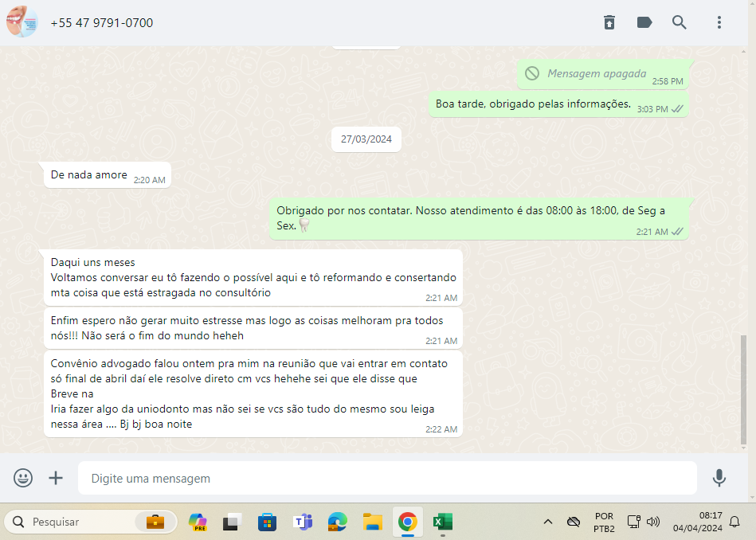Type in 'Digite uma mensagem' field
Screen dimensions: 756x540
[x=386, y=479]
